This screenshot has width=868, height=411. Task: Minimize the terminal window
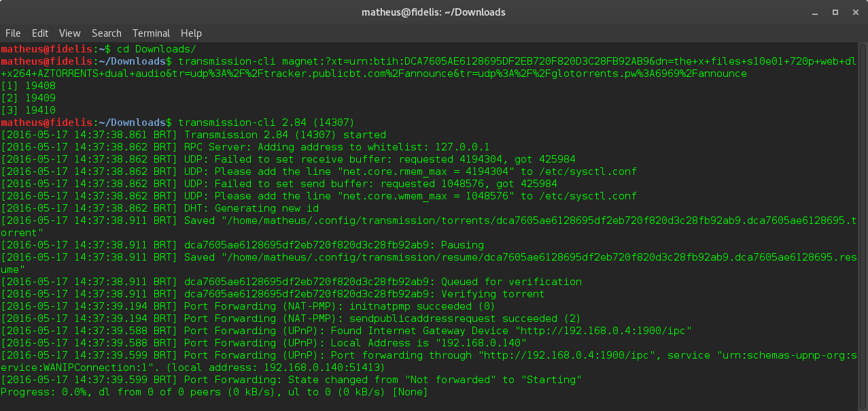click(814, 12)
